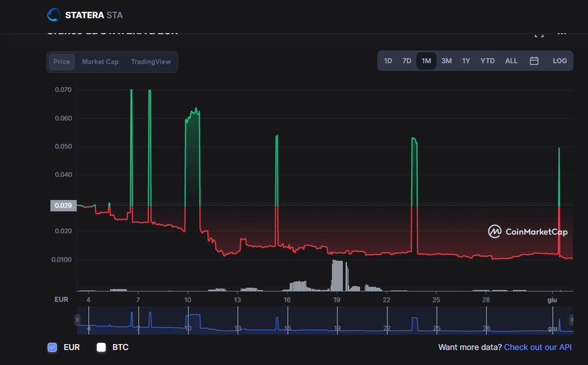Screen dimensions: 588x365
Task: Switch range to YTD
Action: 487,61
